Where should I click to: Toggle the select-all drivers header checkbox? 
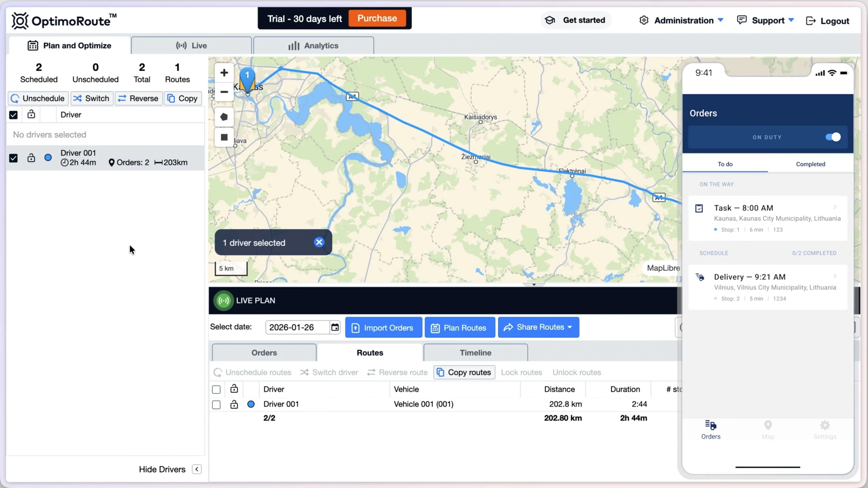[13, 115]
